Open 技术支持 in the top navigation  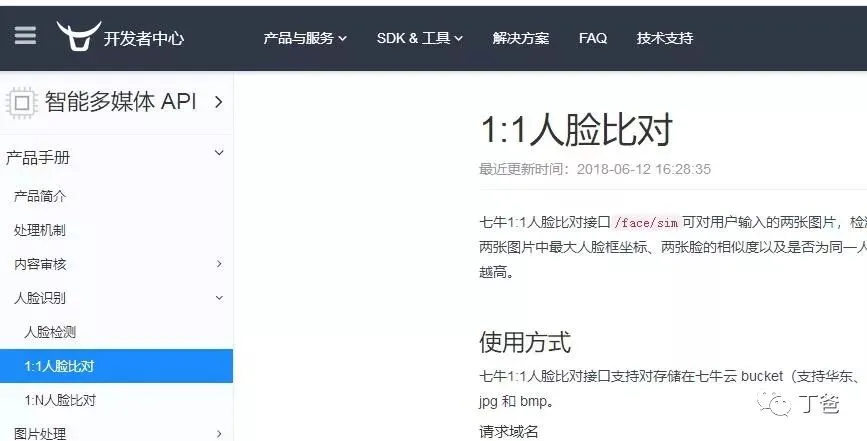pyautogui.click(x=665, y=38)
